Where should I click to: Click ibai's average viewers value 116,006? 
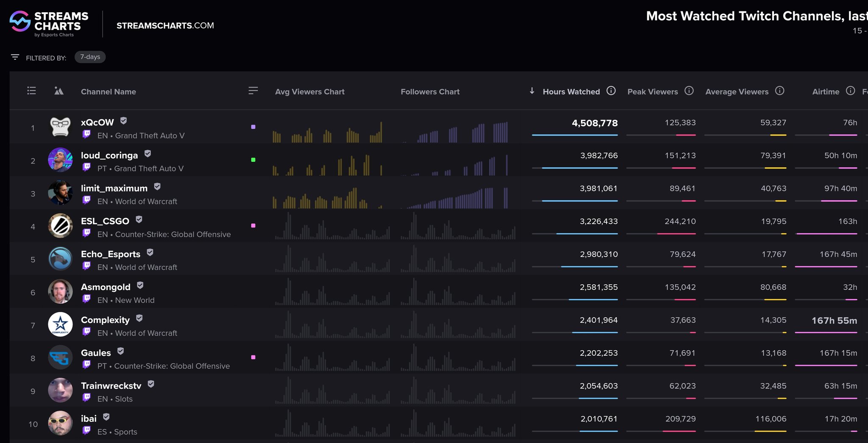pos(771,418)
